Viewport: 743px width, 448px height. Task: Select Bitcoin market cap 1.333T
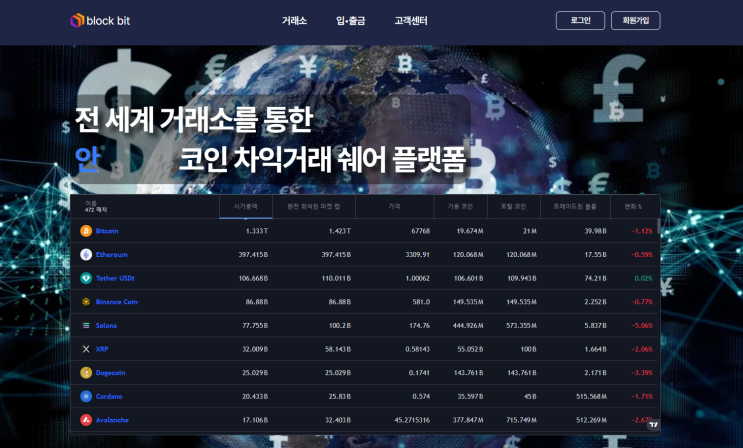click(257, 231)
